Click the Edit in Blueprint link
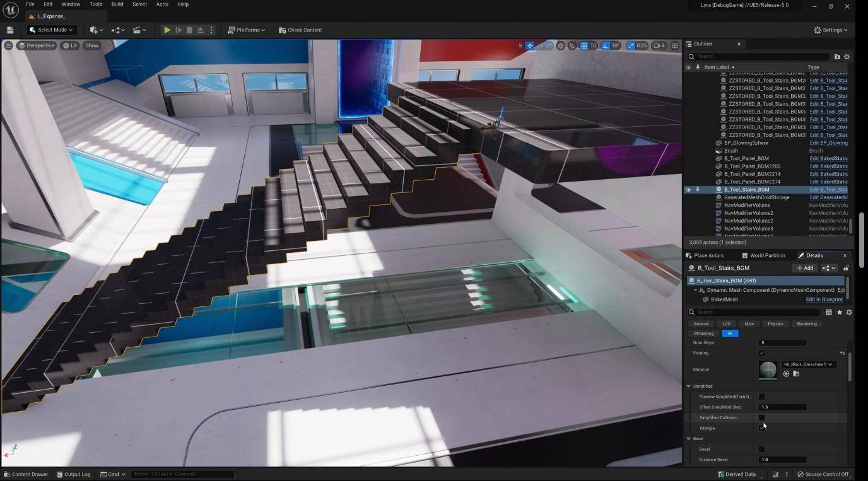 824,299
